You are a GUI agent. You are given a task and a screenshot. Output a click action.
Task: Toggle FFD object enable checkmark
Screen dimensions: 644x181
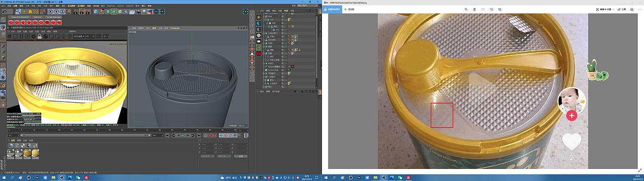pyautogui.click(x=286, y=30)
